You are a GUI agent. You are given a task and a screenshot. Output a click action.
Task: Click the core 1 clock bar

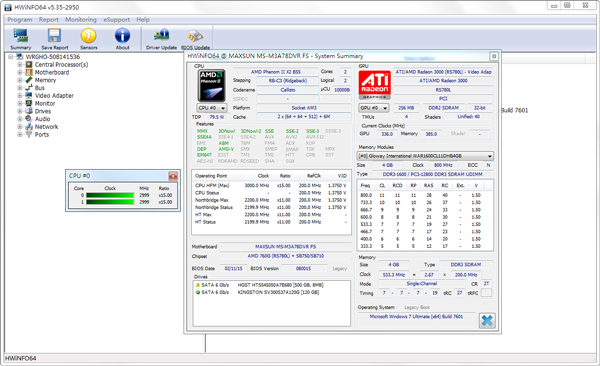pos(110,202)
